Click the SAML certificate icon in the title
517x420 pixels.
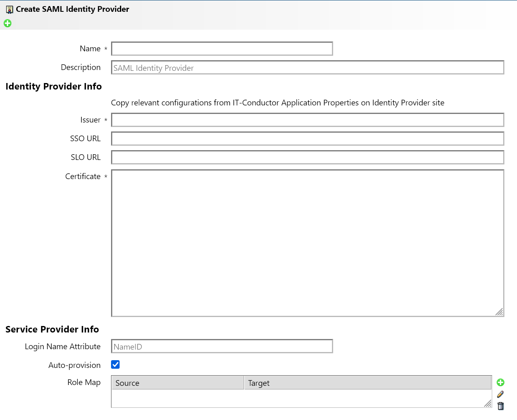pyautogui.click(x=9, y=9)
